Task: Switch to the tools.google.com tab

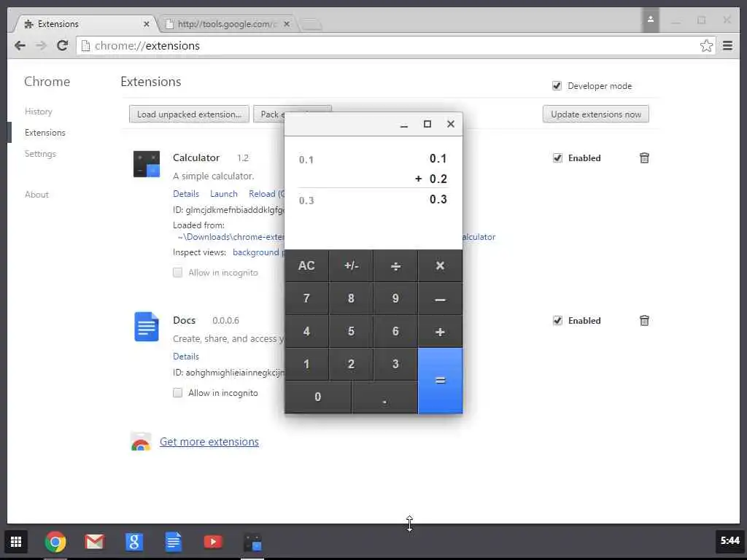Action: tap(228, 24)
